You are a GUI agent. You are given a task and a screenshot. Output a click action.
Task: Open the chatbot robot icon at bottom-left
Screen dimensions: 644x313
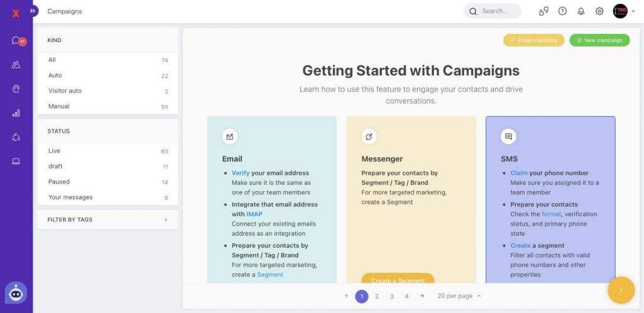(x=16, y=293)
